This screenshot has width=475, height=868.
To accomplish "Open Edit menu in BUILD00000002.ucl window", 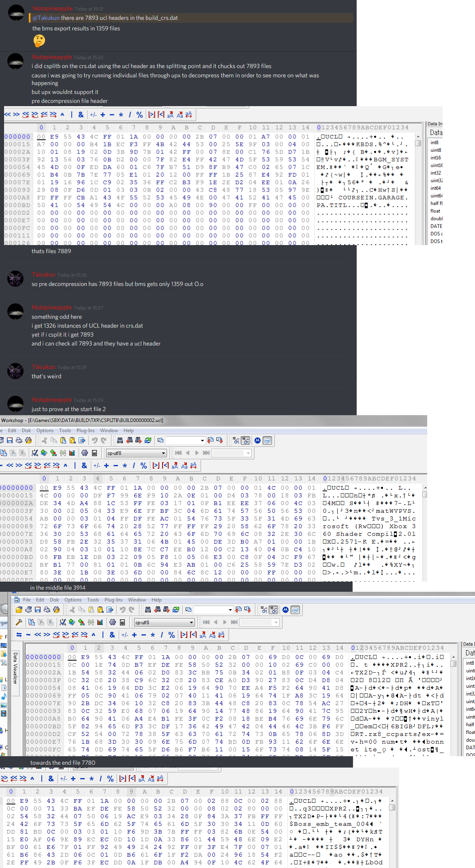I will click(x=12, y=431).
